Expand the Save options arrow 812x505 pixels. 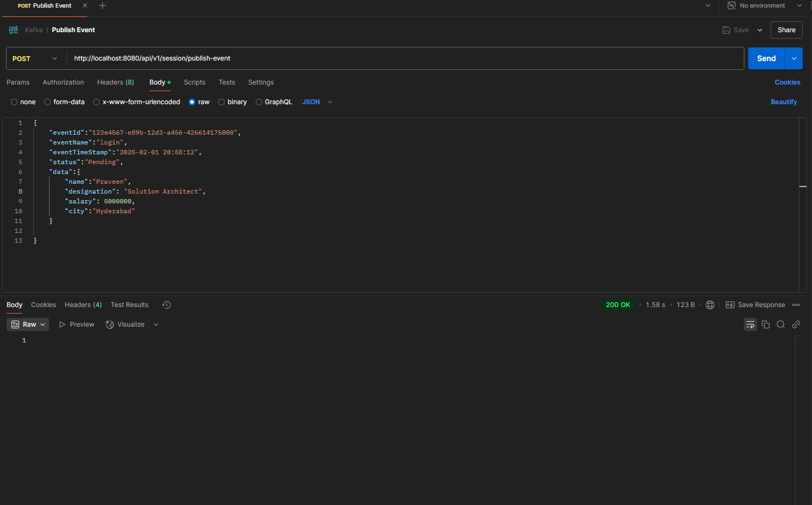[760, 30]
